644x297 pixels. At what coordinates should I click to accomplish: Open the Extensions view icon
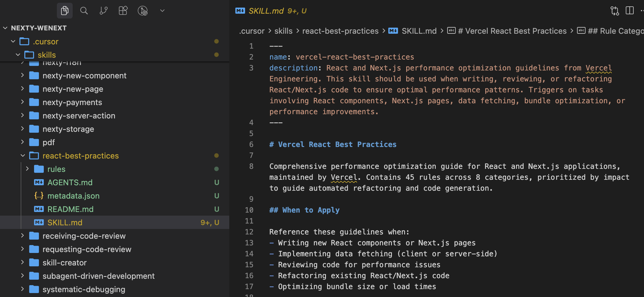tap(123, 11)
